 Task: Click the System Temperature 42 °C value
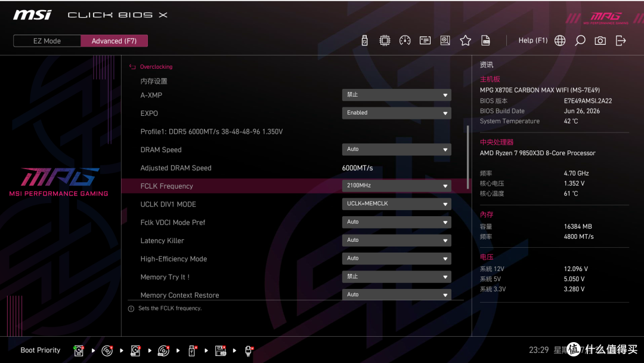pyautogui.click(x=571, y=121)
